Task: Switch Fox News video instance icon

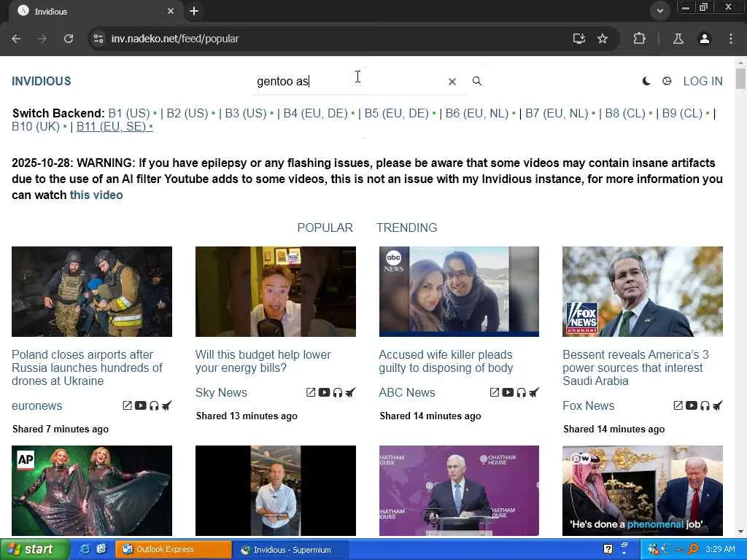Action: coord(718,405)
